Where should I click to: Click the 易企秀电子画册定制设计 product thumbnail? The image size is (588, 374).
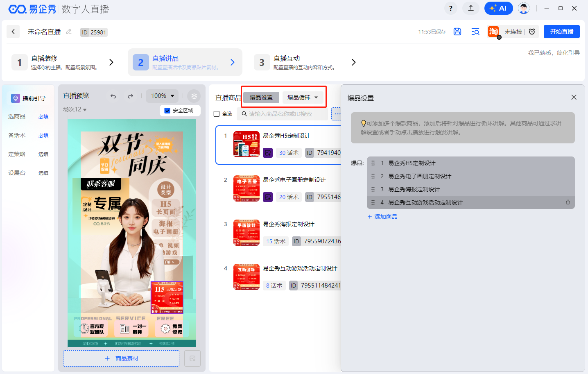click(247, 188)
